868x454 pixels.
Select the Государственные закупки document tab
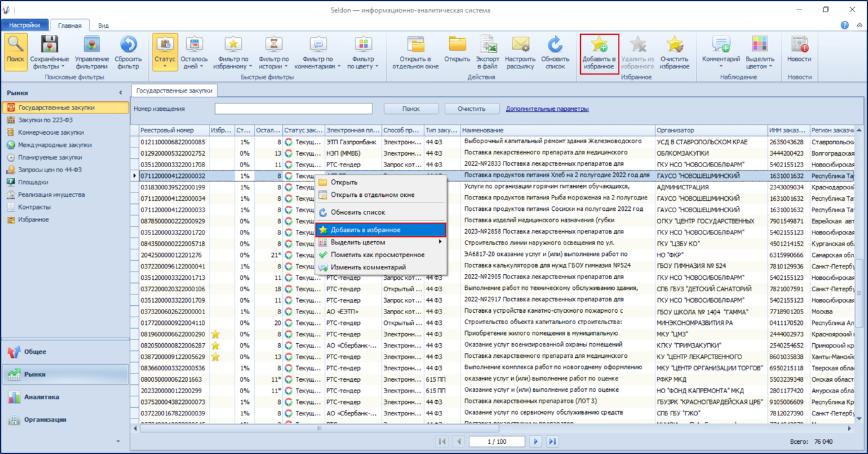point(175,90)
